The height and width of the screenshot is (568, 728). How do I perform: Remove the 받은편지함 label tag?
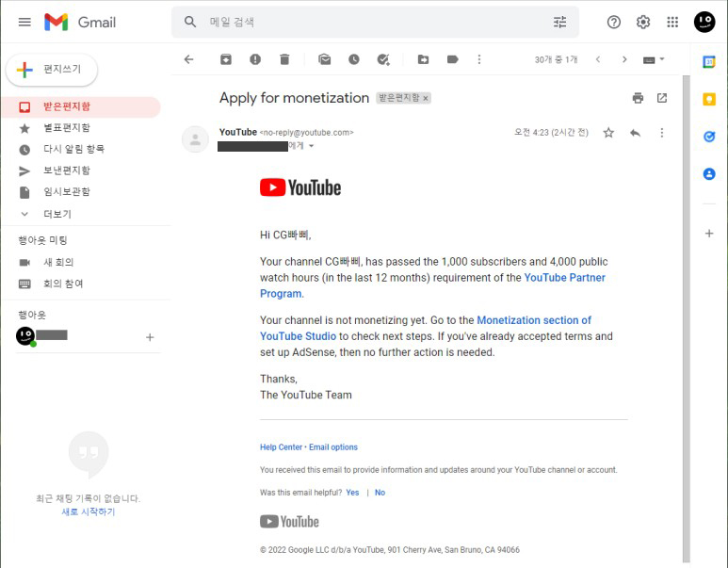426,98
